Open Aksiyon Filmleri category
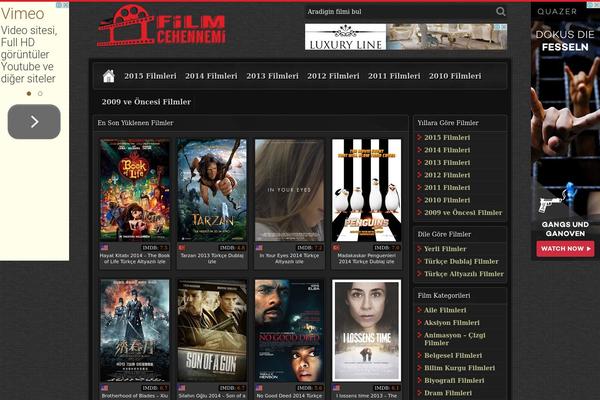The height and width of the screenshot is (400, 600). 452,323
